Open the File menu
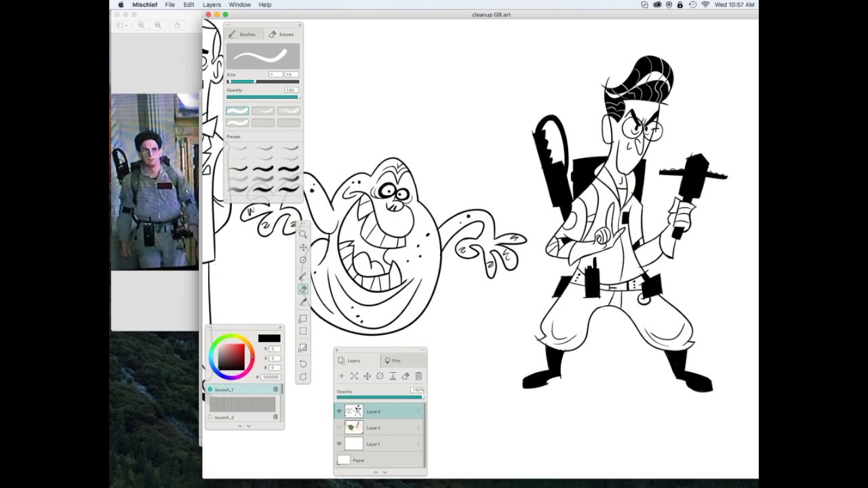This screenshot has height=488, width=868. pos(170,5)
